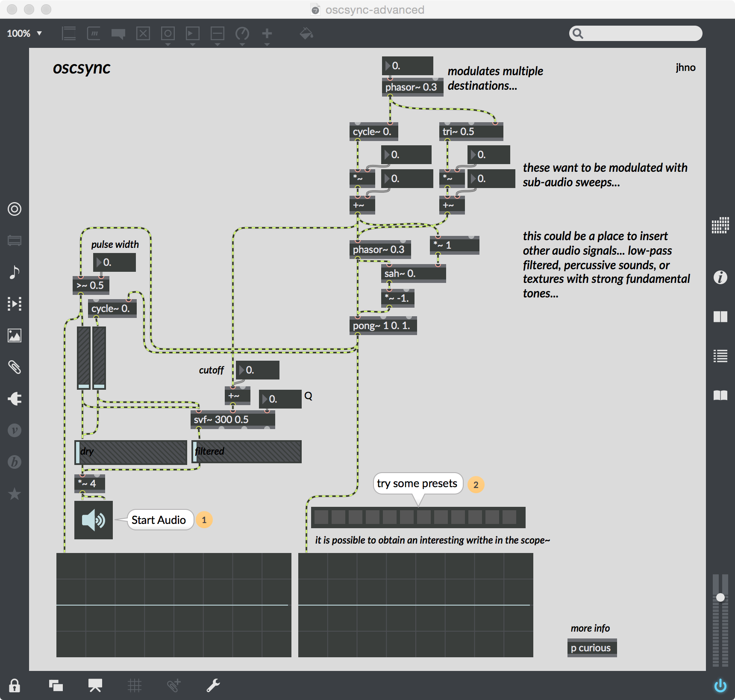
Task: Open the reference book panel
Action: click(x=720, y=395)
